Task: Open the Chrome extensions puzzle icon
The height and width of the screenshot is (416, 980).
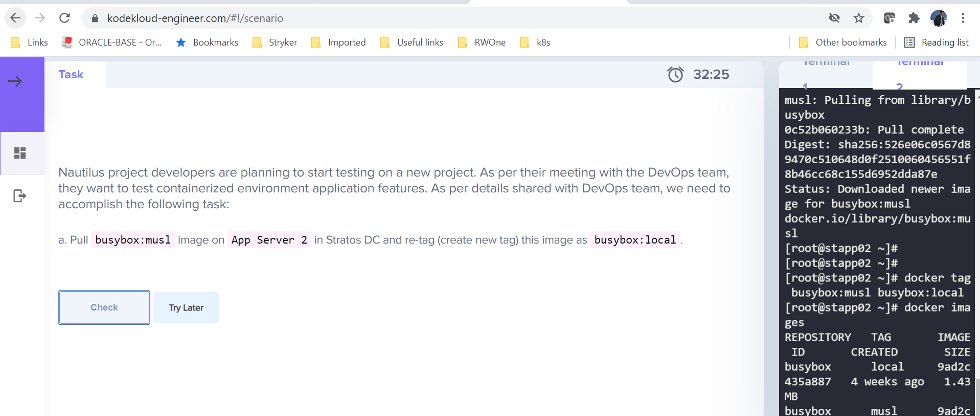Action: click(914, 18)
